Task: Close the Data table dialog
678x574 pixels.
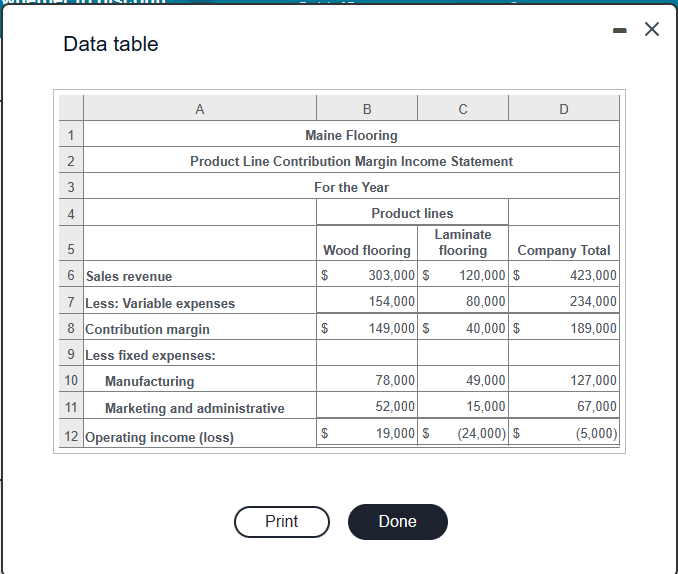Action: click(x=652, y=29)
